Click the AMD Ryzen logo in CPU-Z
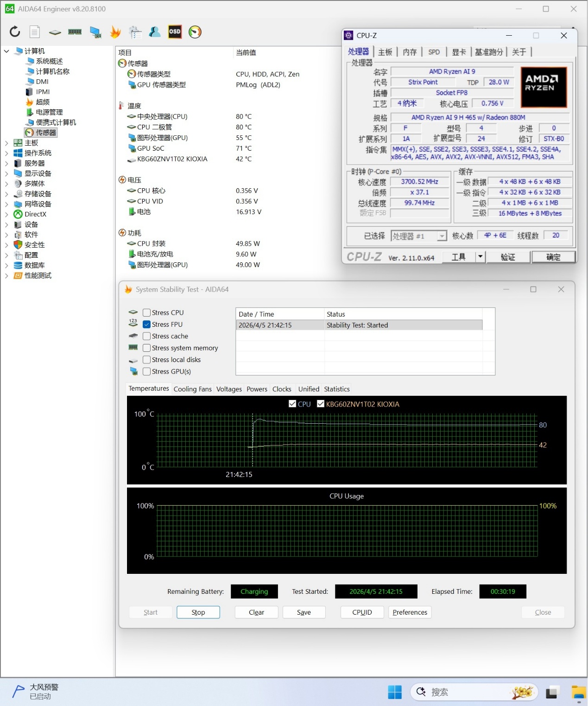588x706 pixels. [544, 87]
